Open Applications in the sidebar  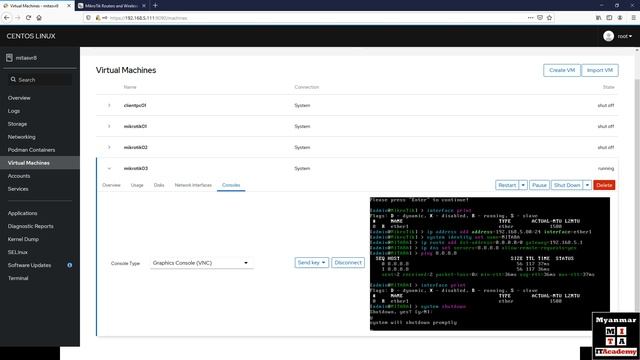click(x=22, y=213)
